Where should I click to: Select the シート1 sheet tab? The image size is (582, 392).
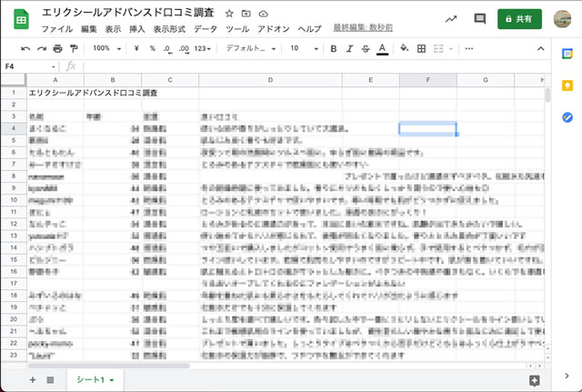pos(95,379)
